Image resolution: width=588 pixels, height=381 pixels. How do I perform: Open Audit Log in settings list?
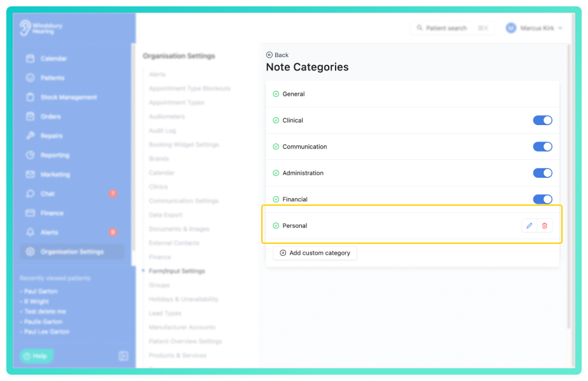pyautogui.click(x=162, y=130)
